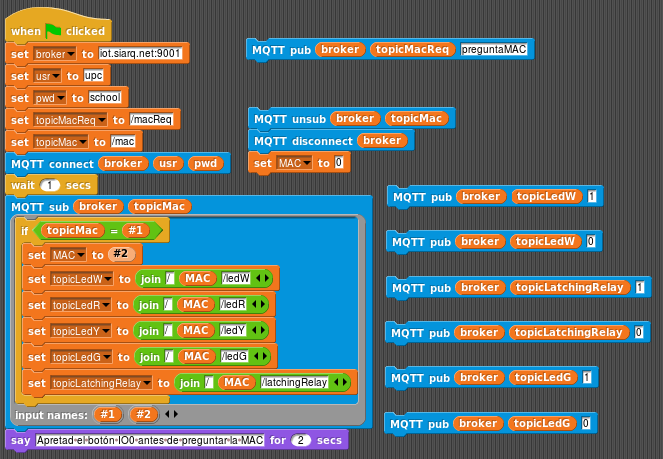The height and width of the screenshot is (459, 663).
Task: Click the MQTT sub block label
Action: tap(40, 207)
